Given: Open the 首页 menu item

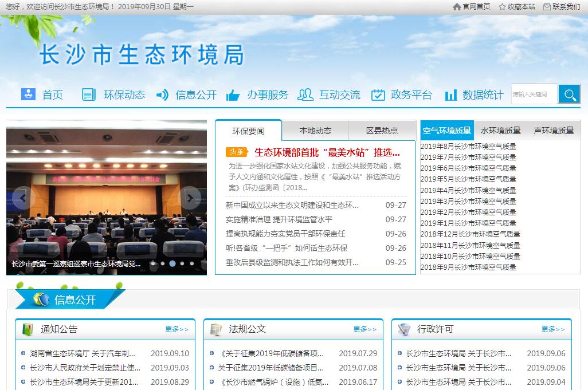Looking at the screenshot, I should 53,95.
